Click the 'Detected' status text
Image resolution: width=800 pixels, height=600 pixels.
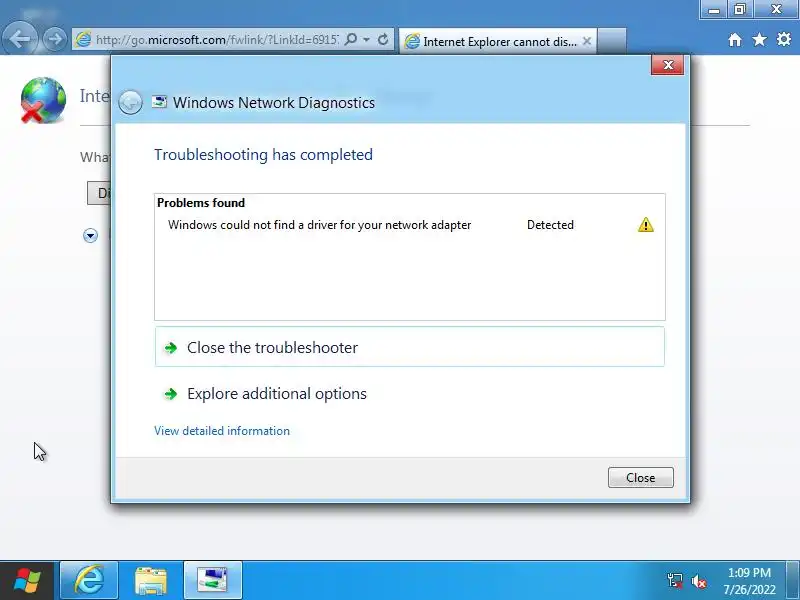click(550, 225)
